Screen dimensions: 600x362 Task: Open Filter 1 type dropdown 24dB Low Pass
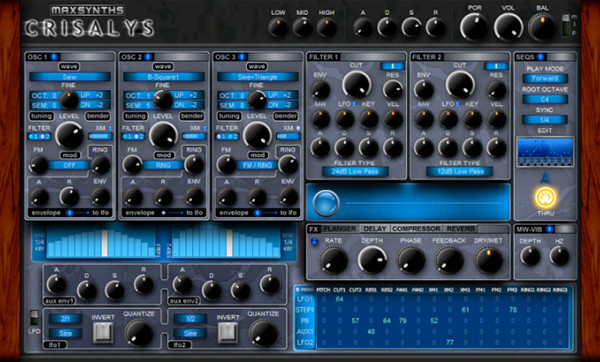pos(355,171)
